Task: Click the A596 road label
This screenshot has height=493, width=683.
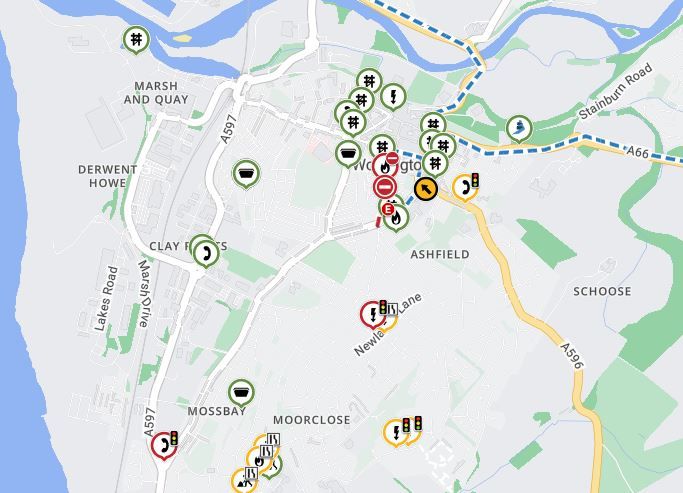Action: 571,356
